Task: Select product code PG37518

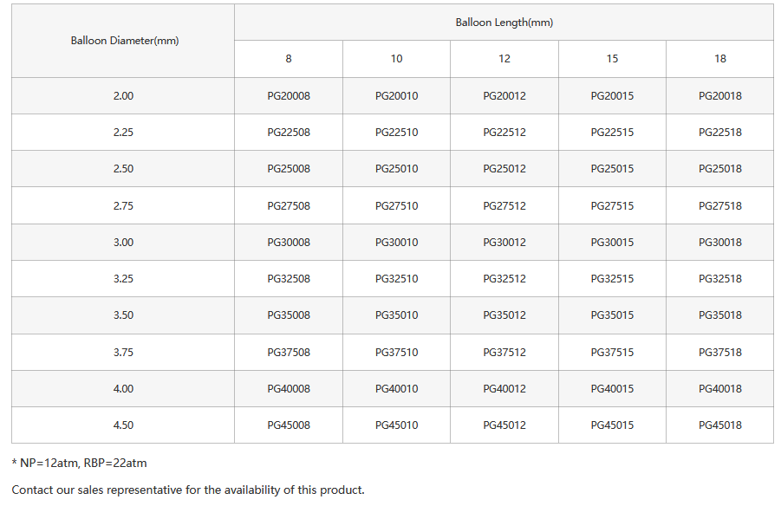Action: point(720,353)
